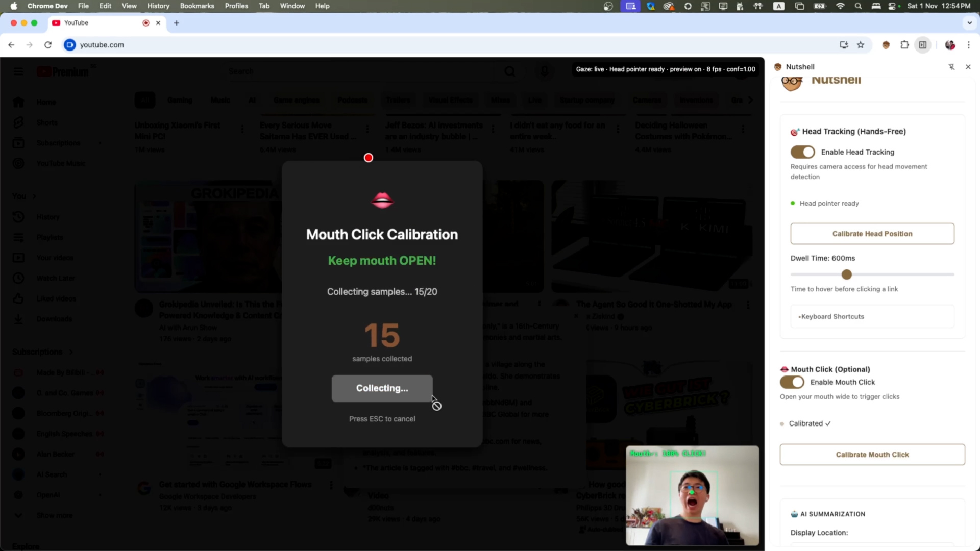The height and width of the screenshot is (551, 980).
Task: Open the Chrome extensions puzzle icon
Action: click(904, 45)
